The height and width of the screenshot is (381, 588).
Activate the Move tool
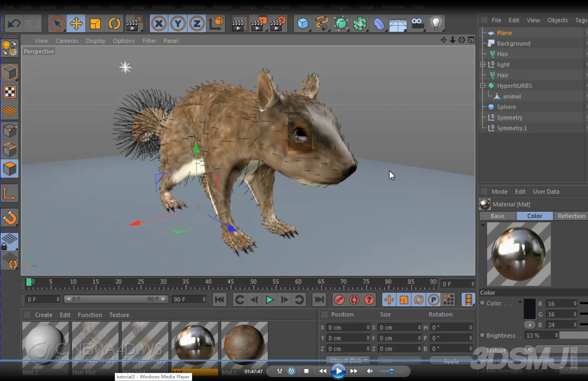pyautogui.click(x=76, y=24)
